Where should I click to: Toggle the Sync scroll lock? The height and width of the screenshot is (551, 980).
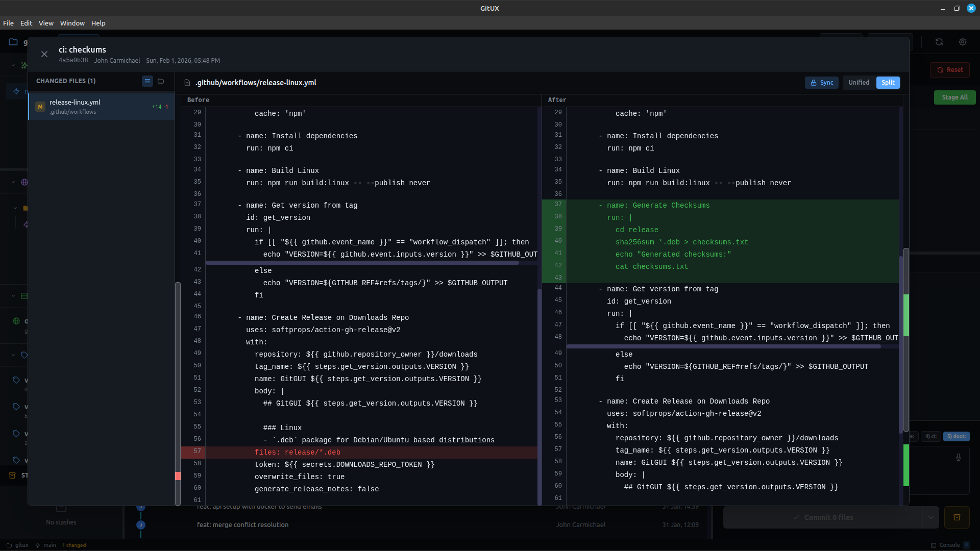822,83
